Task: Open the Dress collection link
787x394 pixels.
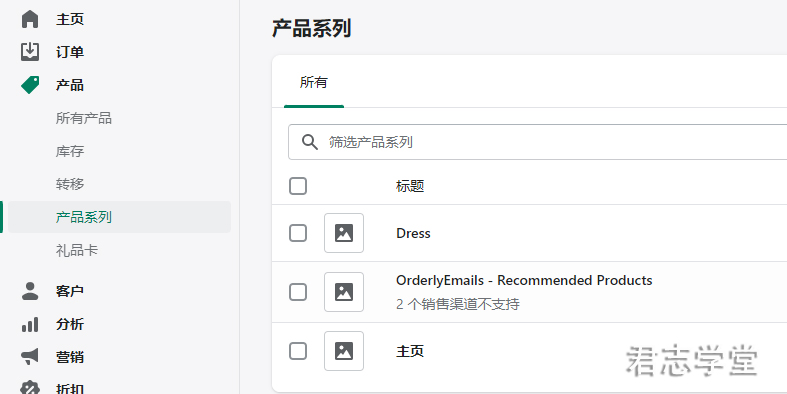Action: click(x=413, y=233)
